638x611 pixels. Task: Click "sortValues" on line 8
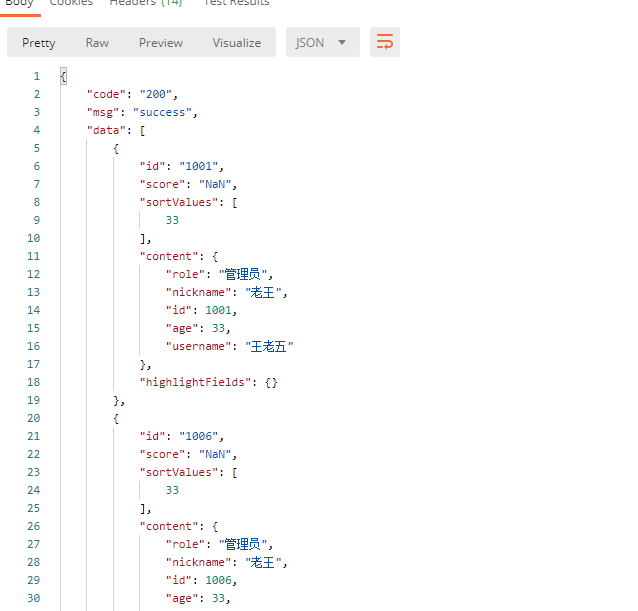click(188, 202)
